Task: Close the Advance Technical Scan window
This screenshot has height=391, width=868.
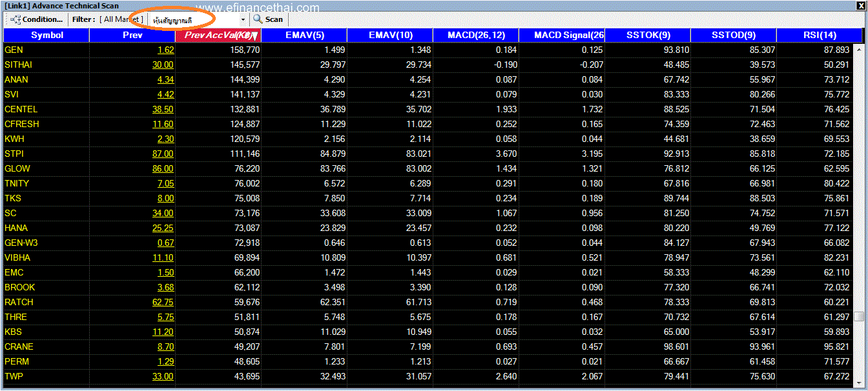Action: tap(860, 6)
